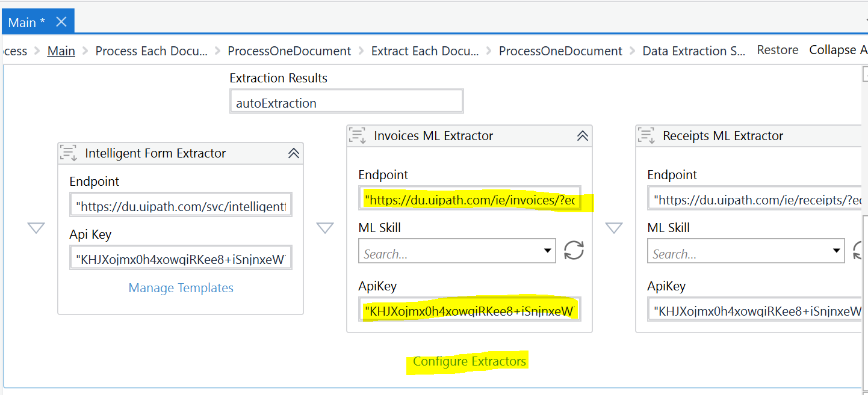Navigate to ProcessOneDocument in the breadcrumb
868x395 pixels.
tap(289, 51)
